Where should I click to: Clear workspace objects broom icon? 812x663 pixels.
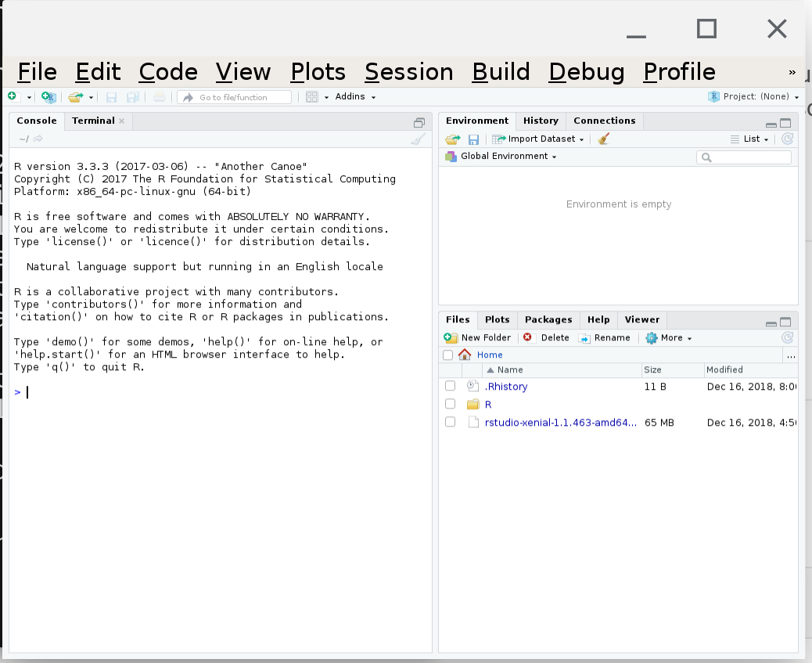[x=603, y=139]
